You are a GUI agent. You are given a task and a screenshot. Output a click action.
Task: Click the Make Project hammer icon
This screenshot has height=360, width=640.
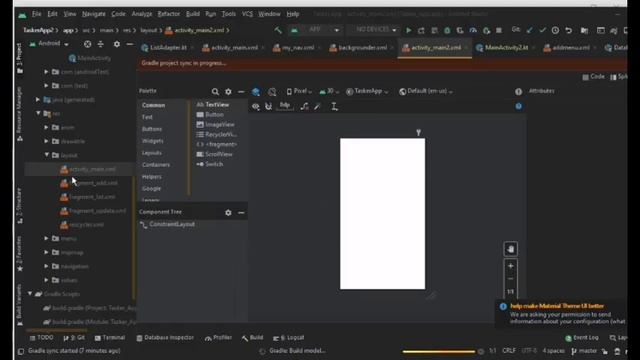click(x=278, y=30)
